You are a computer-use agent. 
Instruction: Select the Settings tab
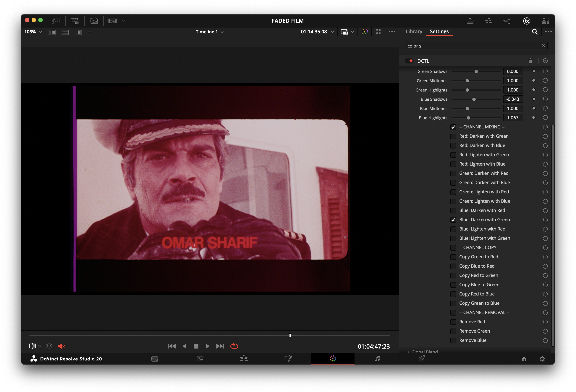click(x=439, y=31)
